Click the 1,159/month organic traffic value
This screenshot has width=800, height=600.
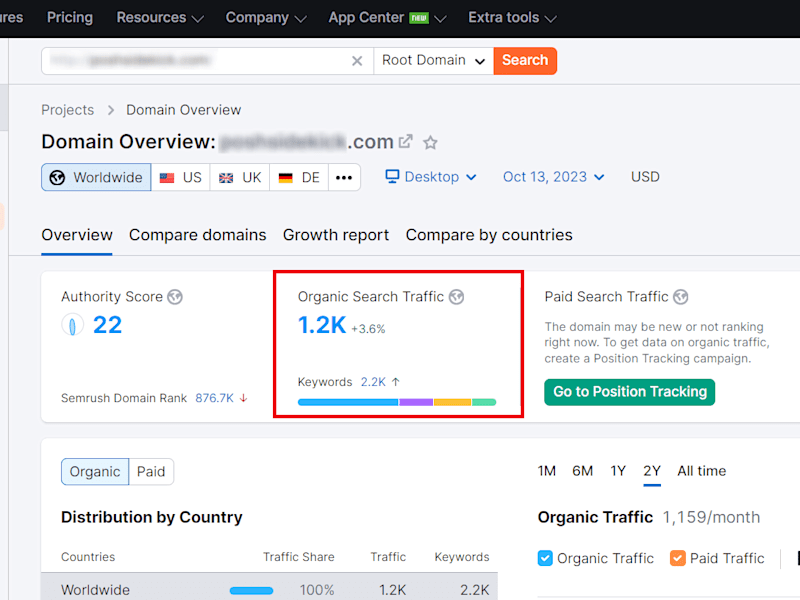711,517
